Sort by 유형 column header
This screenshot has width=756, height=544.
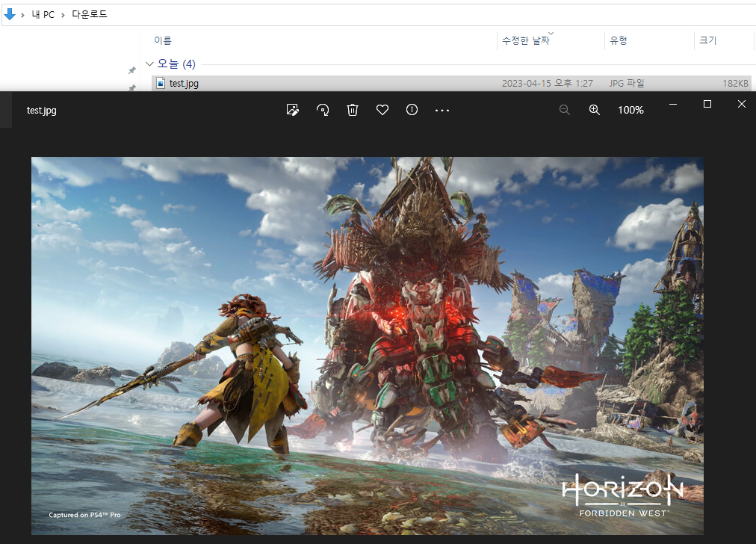(618, 40)
